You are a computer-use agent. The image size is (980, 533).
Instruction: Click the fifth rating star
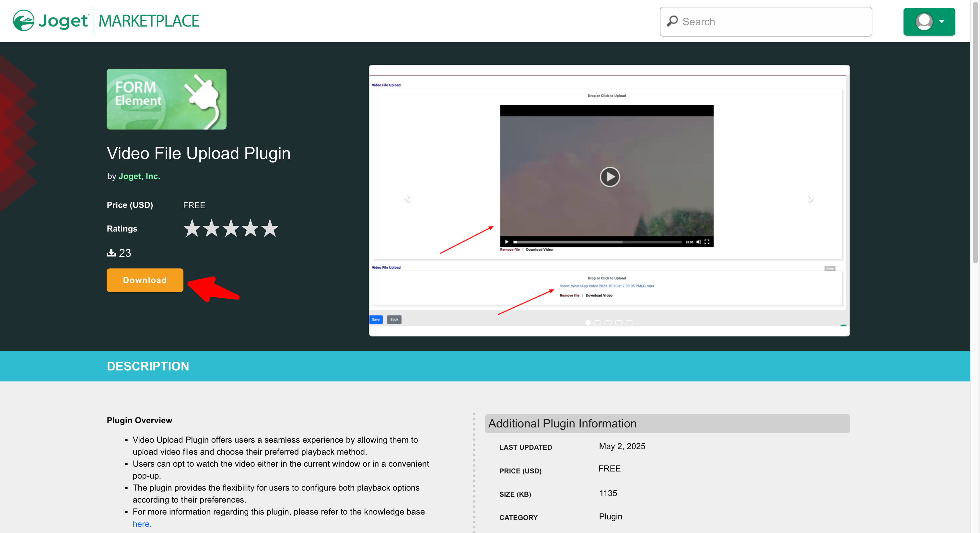click(x=270, y=228)
